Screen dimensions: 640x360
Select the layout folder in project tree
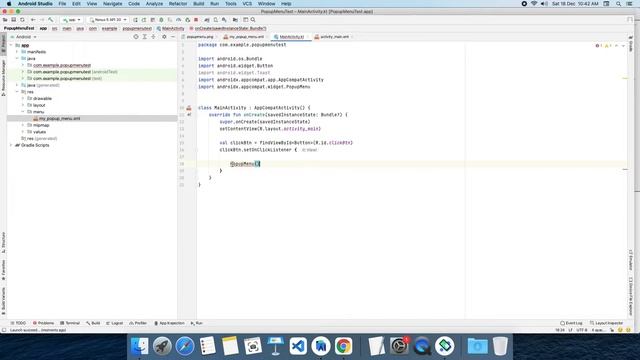[39, 105]
